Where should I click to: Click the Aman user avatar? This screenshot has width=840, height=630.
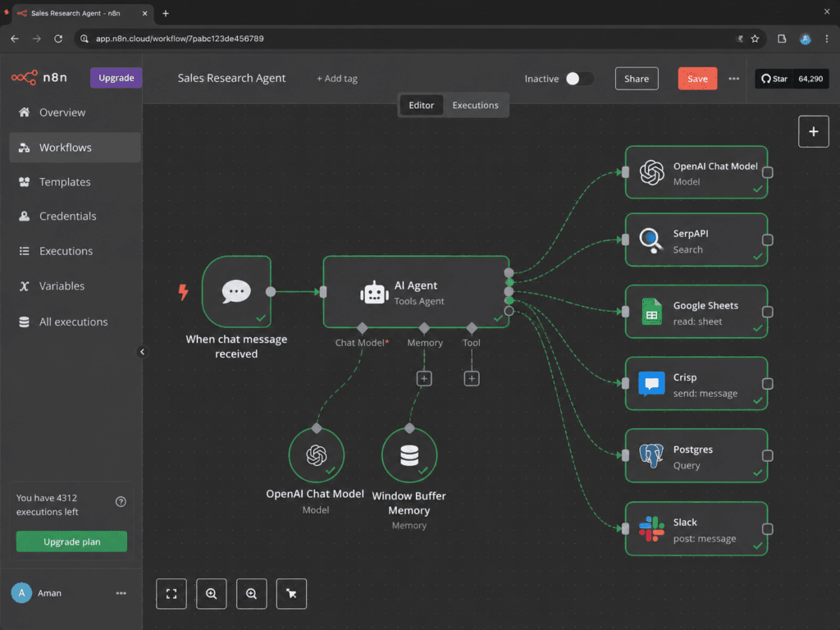(x=21, y=593)
